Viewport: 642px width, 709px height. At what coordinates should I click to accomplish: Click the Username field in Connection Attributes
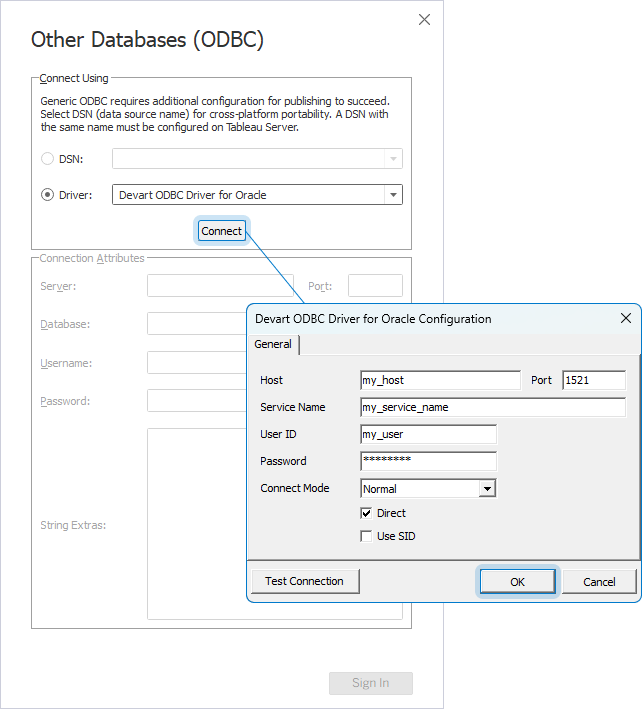tap(197, 363)
